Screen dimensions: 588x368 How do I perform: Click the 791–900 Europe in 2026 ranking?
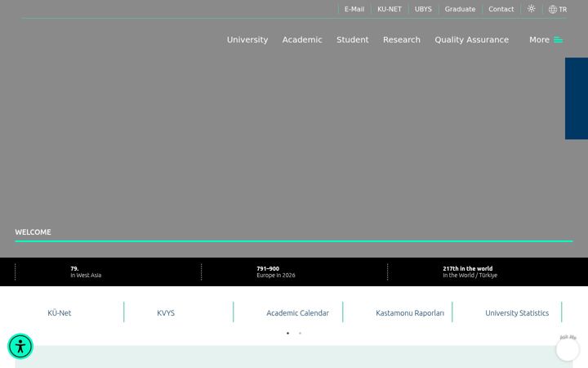pyautogui.click(x=276, y=272)
